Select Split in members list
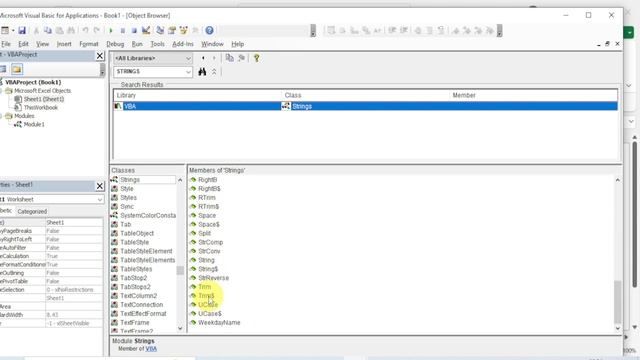This screenshot has width=640, height=360. (x=204, y=233)
